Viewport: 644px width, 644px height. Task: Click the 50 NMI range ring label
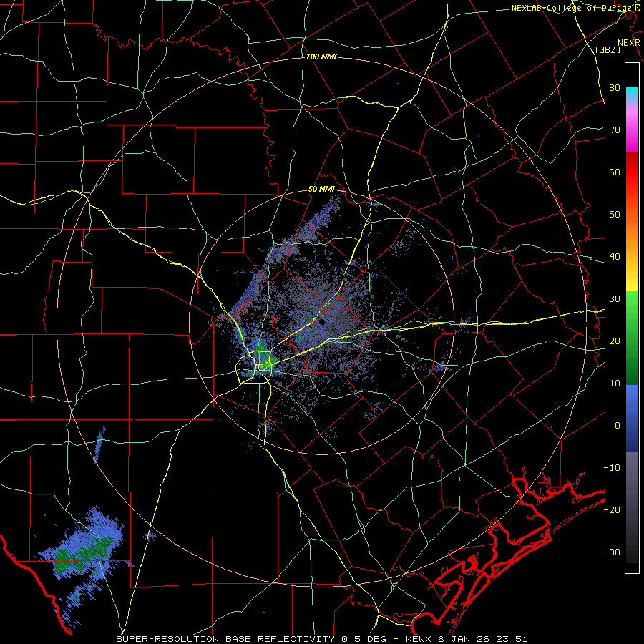[x=321, y=190]
